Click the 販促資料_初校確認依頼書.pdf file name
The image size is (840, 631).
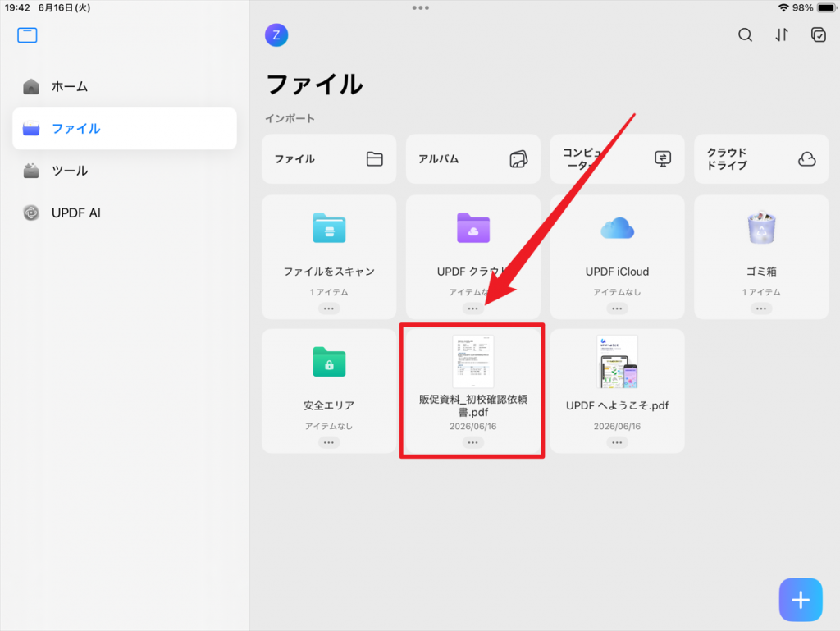(x=473, y=405)
